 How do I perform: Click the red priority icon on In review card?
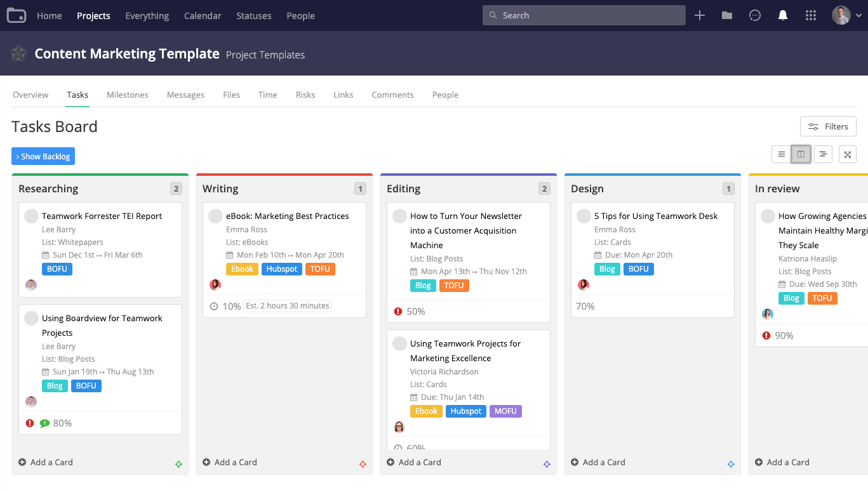coord(766,335)
